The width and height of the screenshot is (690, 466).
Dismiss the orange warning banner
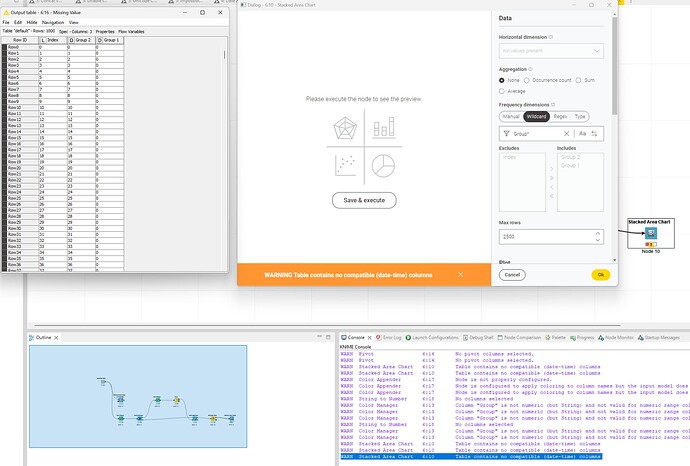tap(460, 275)
